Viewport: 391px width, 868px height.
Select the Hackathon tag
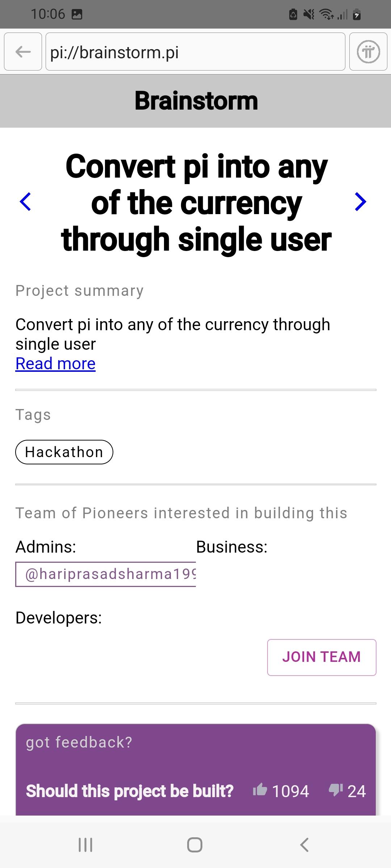tap(64, 452)
